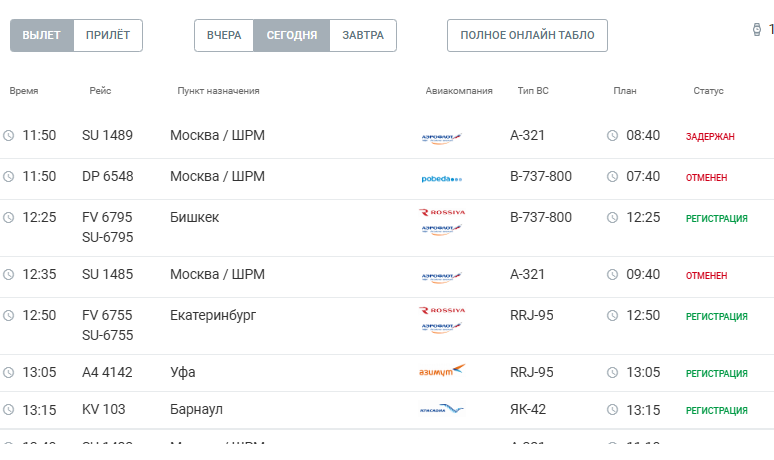Click the Azimut airline logo

[x=442, y=372]
